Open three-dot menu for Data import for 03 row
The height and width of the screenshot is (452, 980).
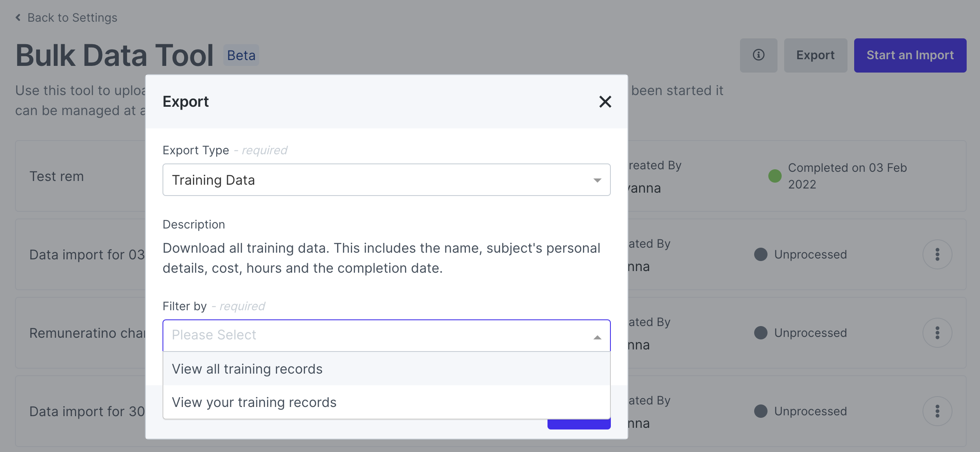click(x=937, y=254)
